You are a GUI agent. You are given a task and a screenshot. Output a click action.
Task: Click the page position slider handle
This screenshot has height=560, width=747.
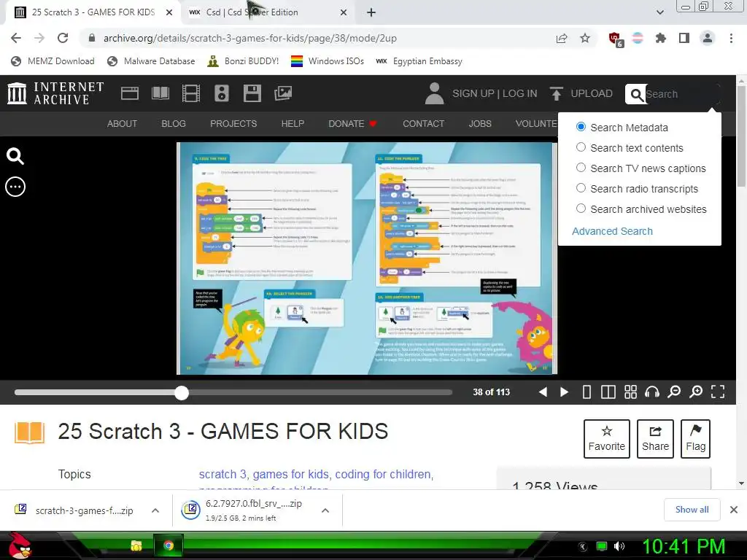pos(182,392)
